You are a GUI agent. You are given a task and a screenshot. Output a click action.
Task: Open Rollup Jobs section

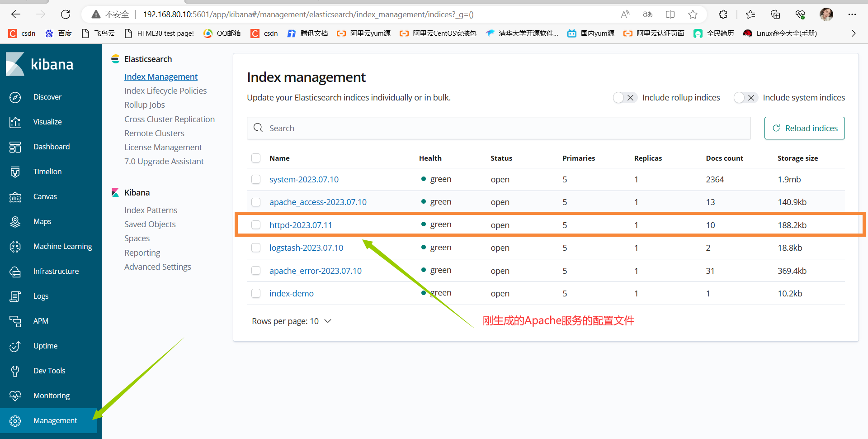pos(145,105)
